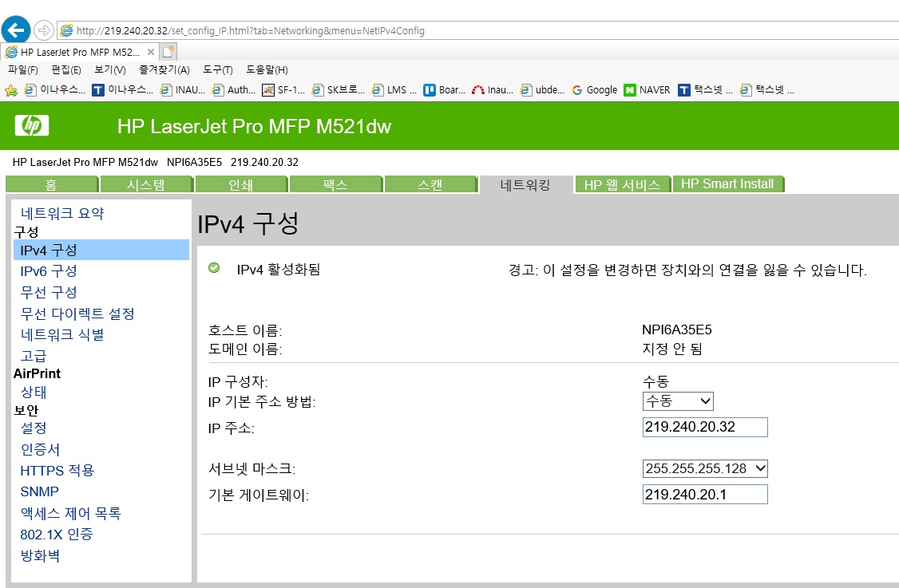Click the host name value NPI6A35E5

[677, 330]
